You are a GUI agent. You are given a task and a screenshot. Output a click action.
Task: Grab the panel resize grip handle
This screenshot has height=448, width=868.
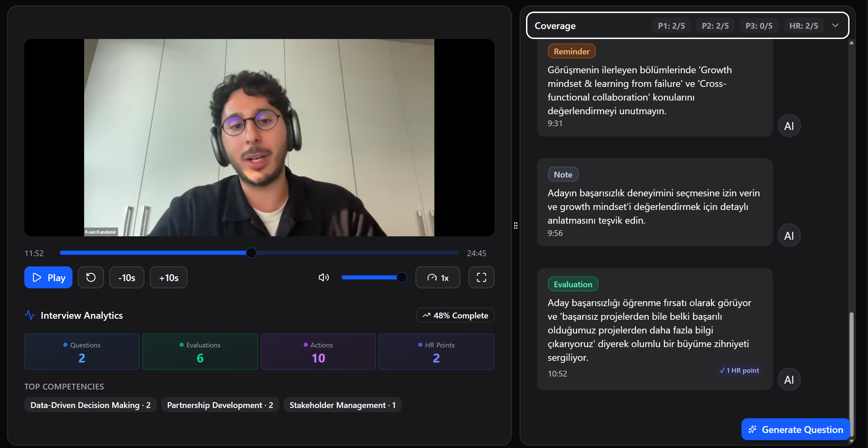pos(515,225)
